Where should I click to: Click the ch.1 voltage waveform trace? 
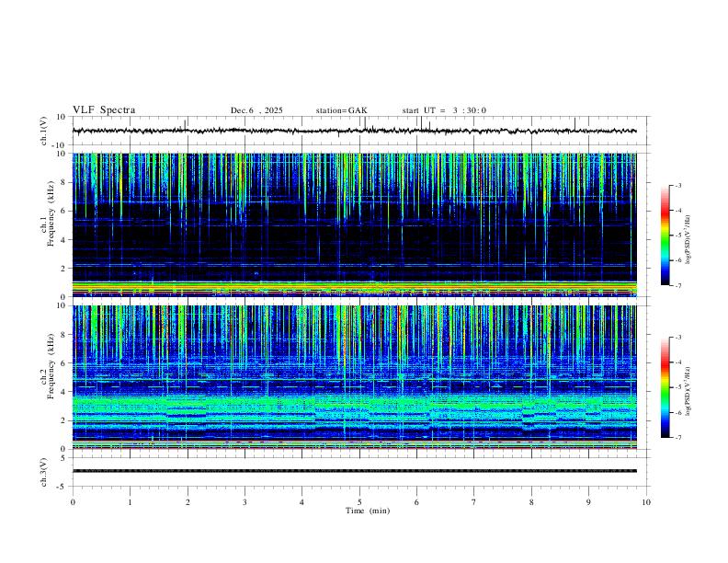coord(354,131)
